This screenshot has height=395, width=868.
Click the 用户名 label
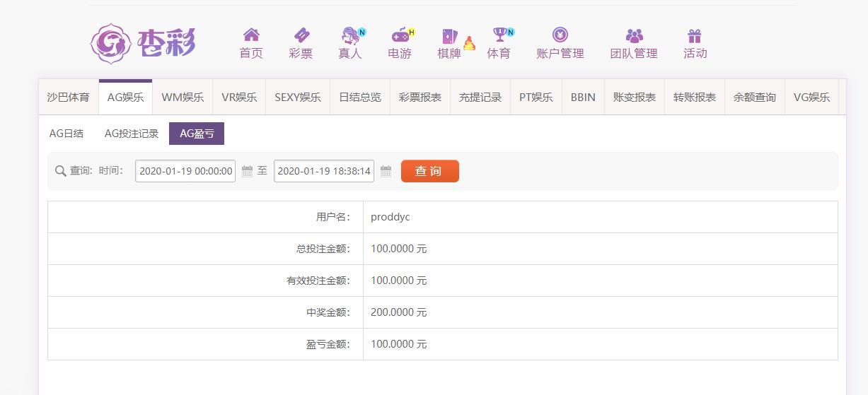click(x=333, y=217)
